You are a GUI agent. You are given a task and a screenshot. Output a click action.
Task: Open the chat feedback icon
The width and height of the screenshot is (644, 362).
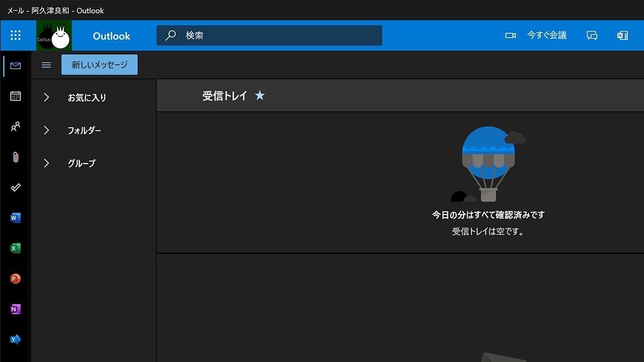[592, 35]
